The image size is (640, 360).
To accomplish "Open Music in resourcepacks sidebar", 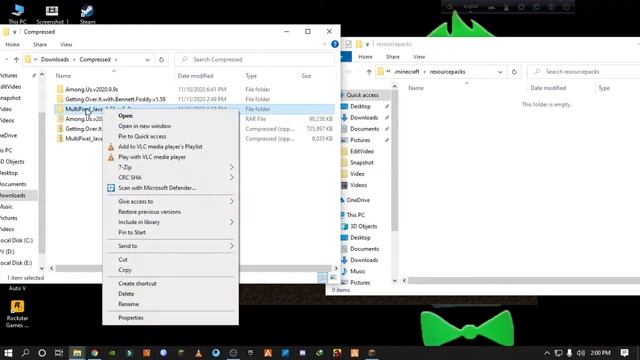I will 358,271.
